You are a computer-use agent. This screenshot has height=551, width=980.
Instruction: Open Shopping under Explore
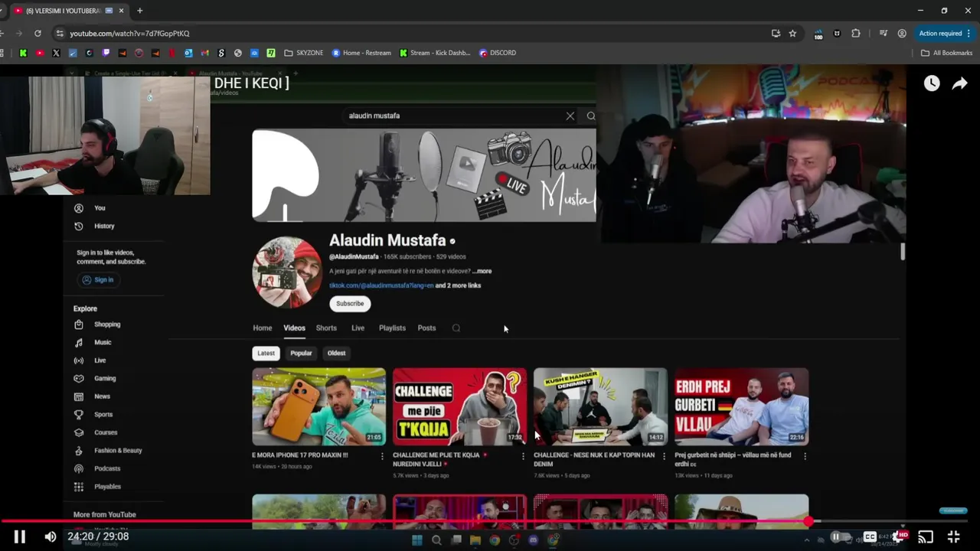coord(99,324)
